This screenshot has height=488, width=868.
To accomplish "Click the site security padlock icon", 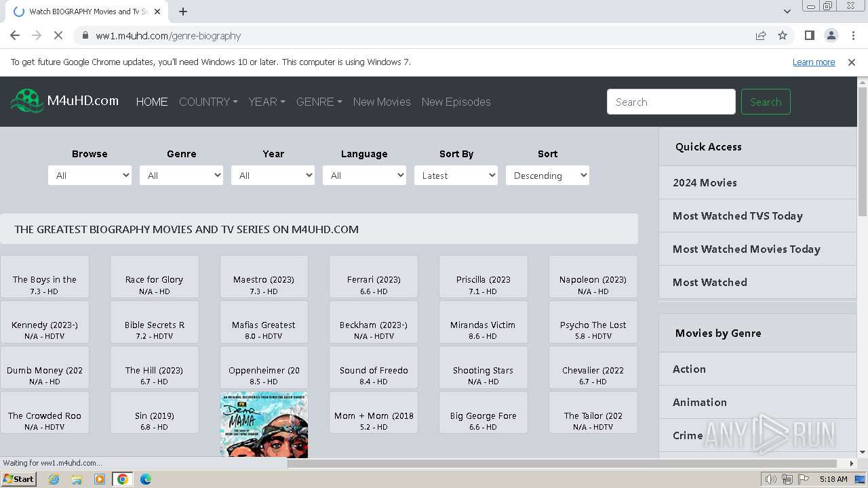I will 85,35.
